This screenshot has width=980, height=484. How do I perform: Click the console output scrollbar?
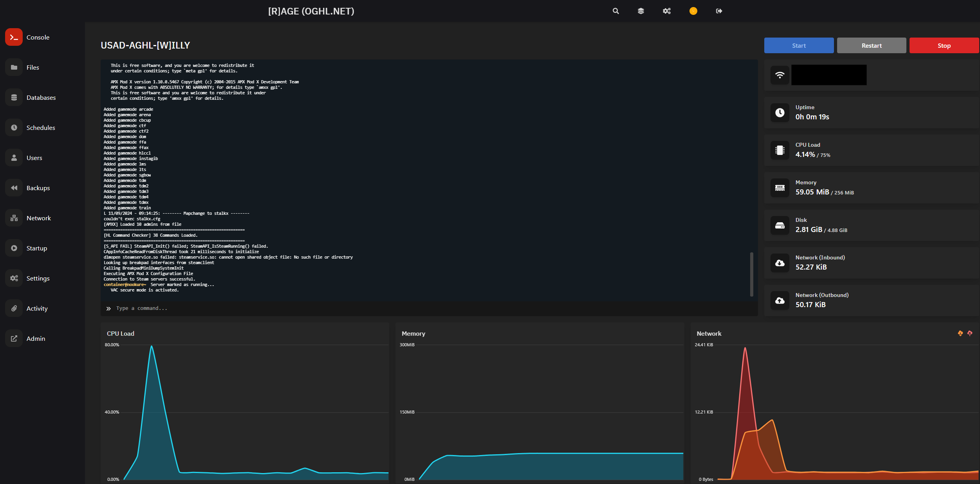click(x=751, y=274)
